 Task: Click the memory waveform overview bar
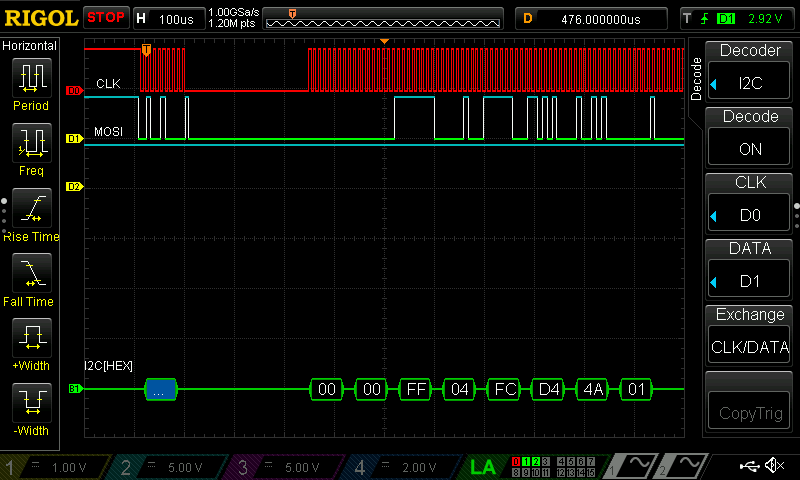click(383, 19)
